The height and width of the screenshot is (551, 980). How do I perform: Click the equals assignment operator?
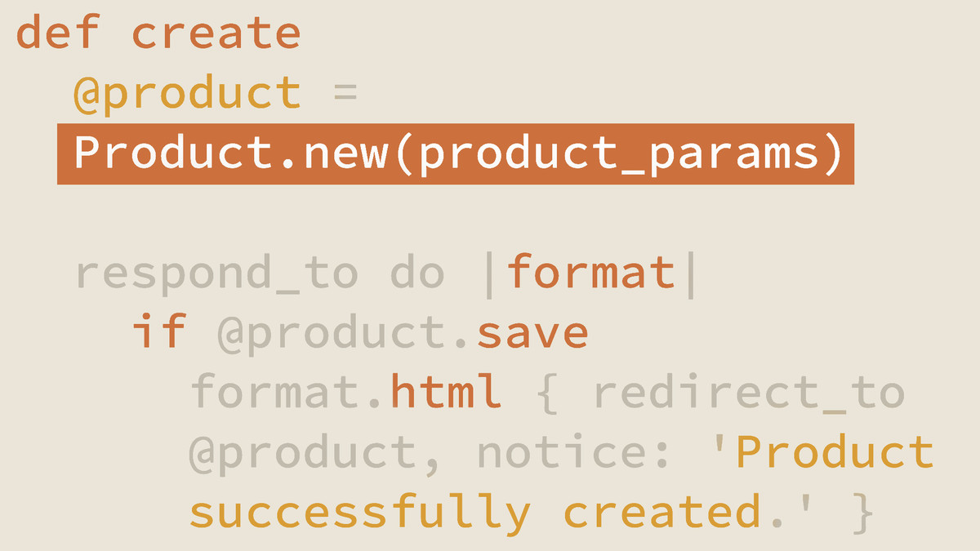tap(345, 93)
